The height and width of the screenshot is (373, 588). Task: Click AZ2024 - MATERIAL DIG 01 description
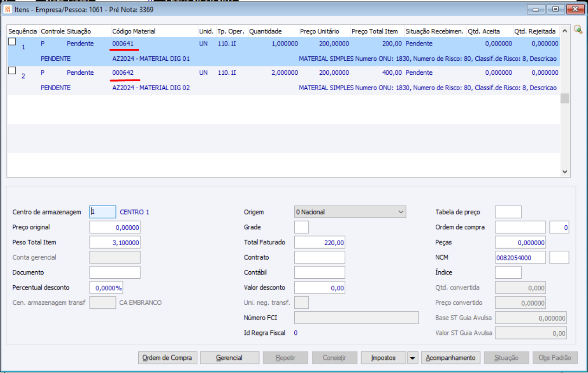151,59
